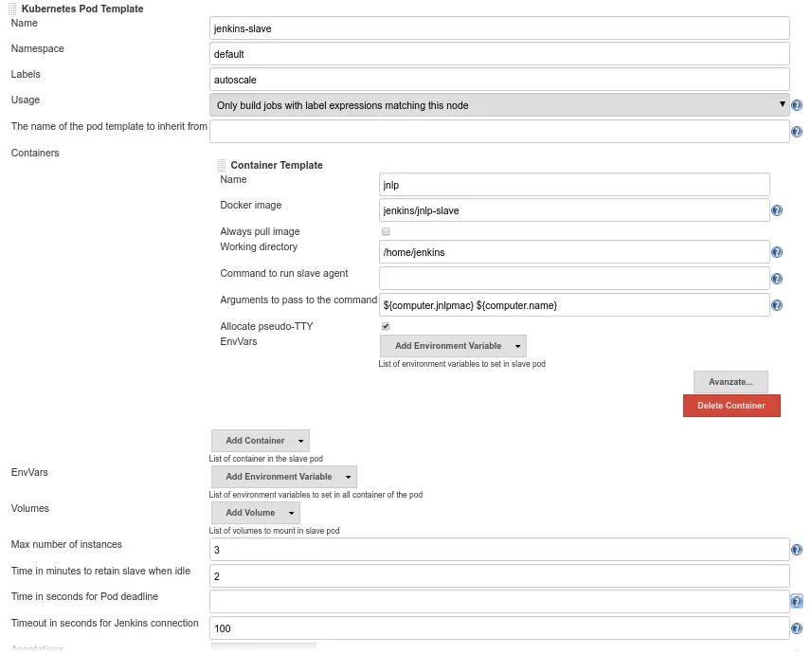Viewport: 812px width, 655px height.
Task: Enable the Always pull image checkbox
Action: tap(386, 231)
